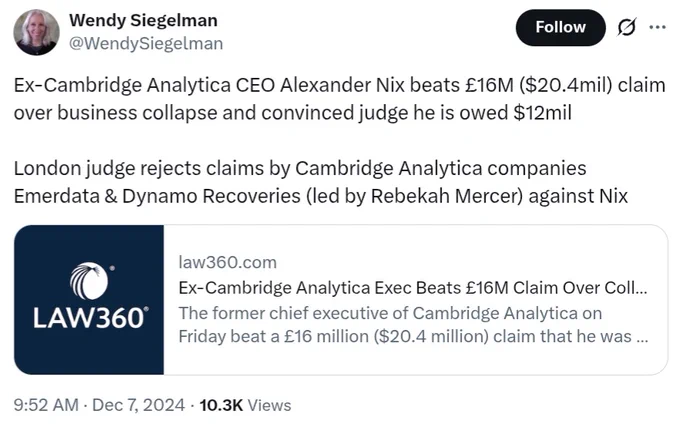Click the @WendySiegelman handle
The width and height of the screenshot is (680, 434).
click(146, 43)
